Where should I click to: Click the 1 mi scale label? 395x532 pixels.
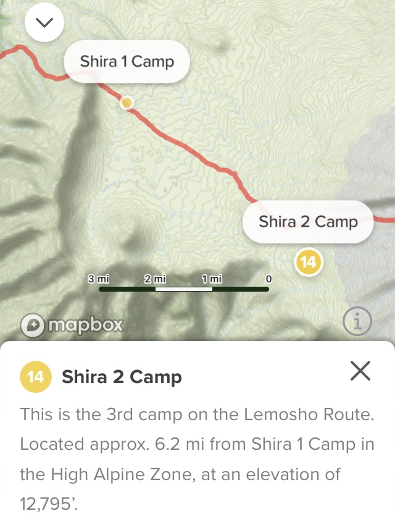[x=212, y=279]
